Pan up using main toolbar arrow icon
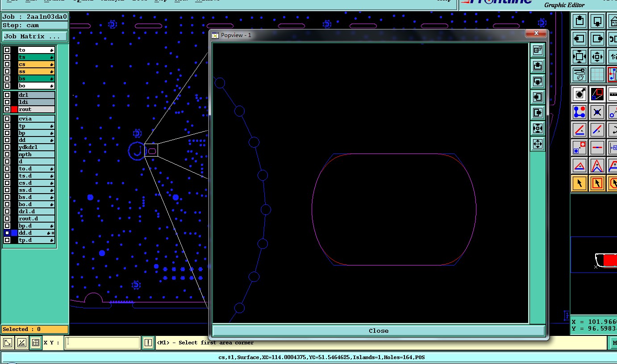This screenshot has height=364, width=617. pos(579,21)
